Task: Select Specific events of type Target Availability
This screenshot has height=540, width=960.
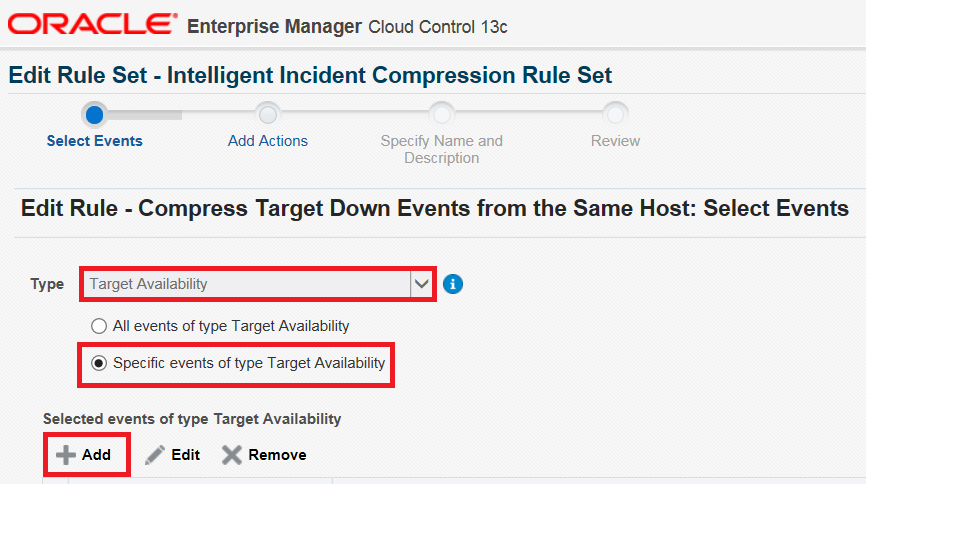Action: [x=99, y=363]
